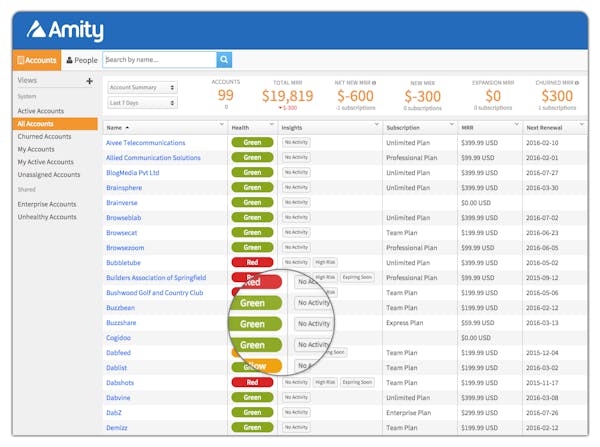Open Browsezoom account
Image resolution: width=600 pixels, height=447 pixels.
coord(125,248)
